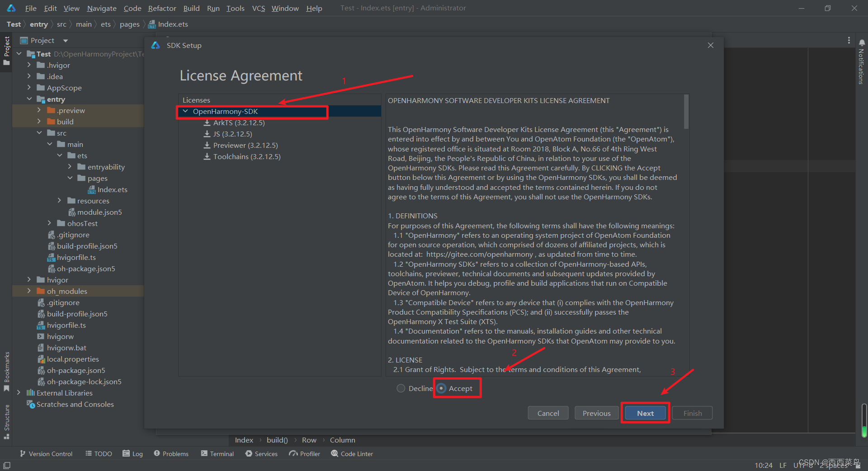
Task: Click the LF line separator indicator
Action: (x=783, y=465)
